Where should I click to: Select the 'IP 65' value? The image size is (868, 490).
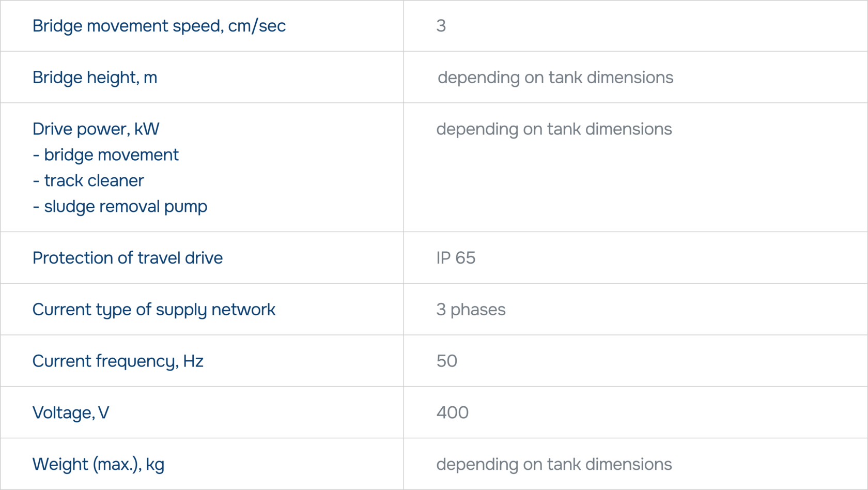[x=456, y=258]
